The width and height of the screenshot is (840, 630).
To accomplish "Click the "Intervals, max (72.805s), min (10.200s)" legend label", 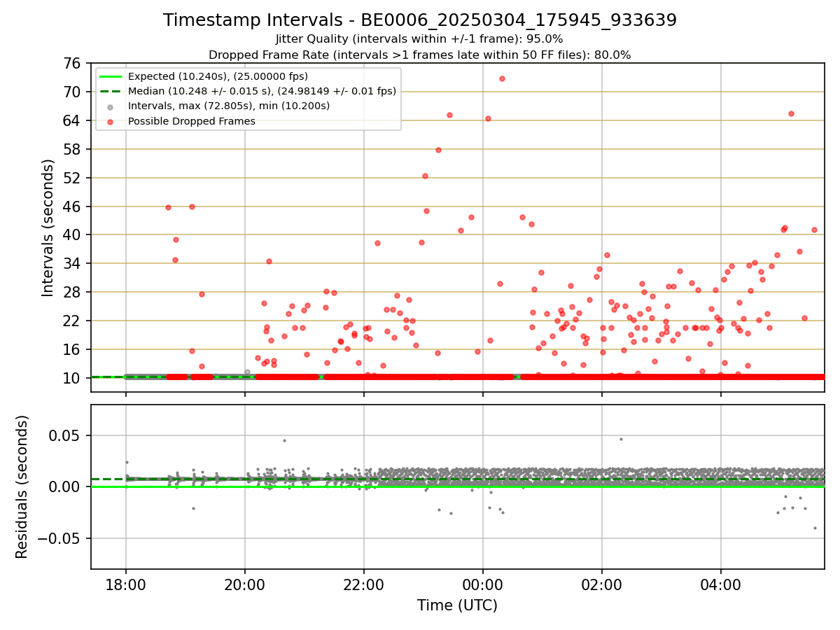I will [229, 106].
